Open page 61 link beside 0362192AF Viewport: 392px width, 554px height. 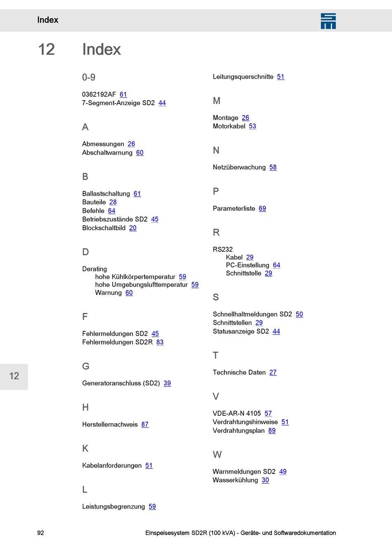click(x=123, y=94)
